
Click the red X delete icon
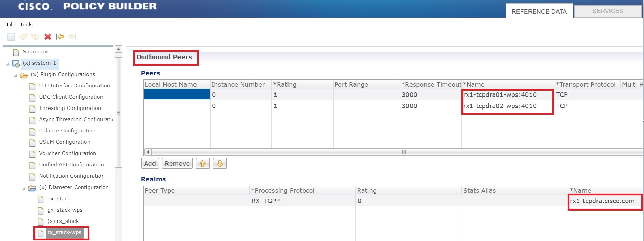point(48,37)
